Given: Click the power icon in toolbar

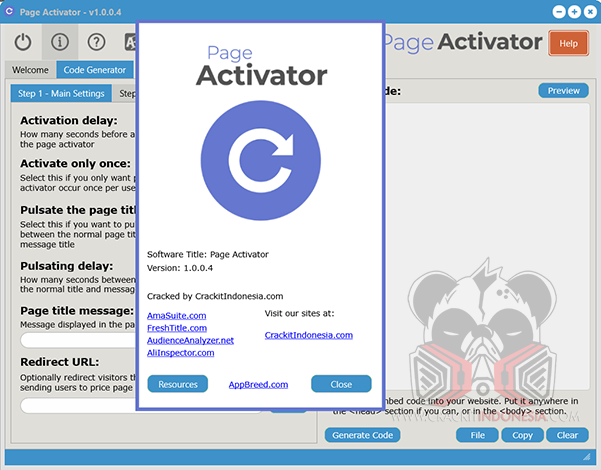Looking at the screenshot, I should click(23, 42).
